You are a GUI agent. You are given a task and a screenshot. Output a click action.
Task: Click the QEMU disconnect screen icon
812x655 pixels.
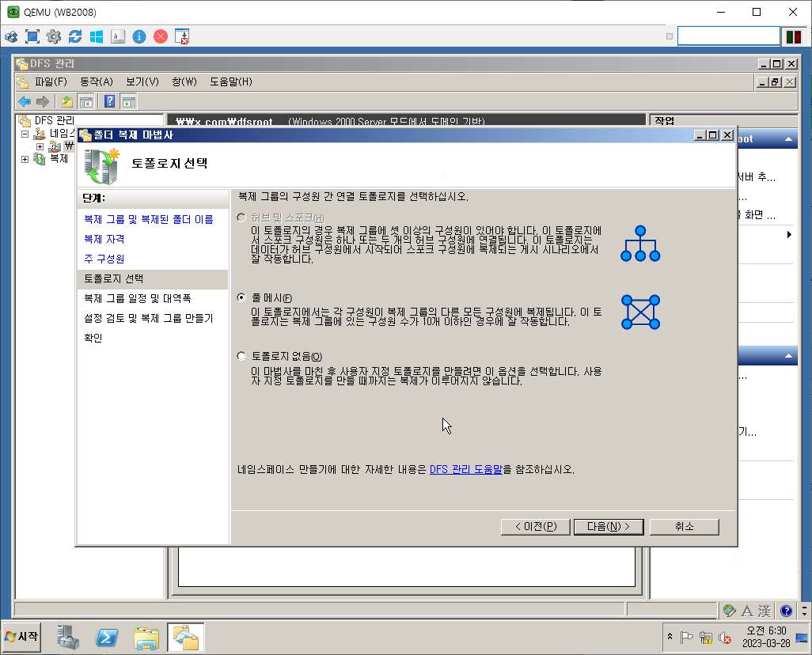182,36
